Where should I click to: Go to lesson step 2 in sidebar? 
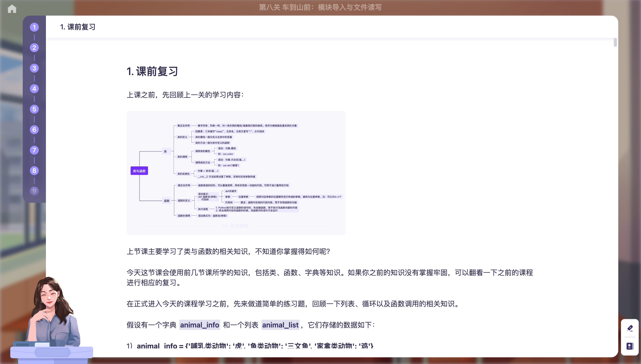click(34, 47)
